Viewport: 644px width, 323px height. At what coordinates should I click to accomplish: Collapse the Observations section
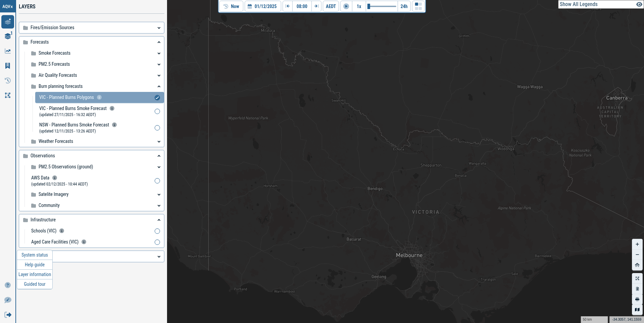coord(159,156)
